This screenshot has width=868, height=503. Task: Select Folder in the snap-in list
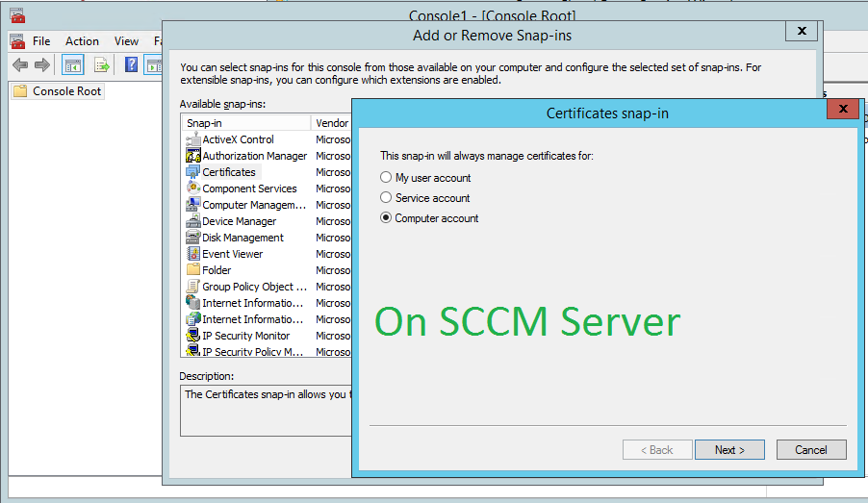[x=217, y=270]
